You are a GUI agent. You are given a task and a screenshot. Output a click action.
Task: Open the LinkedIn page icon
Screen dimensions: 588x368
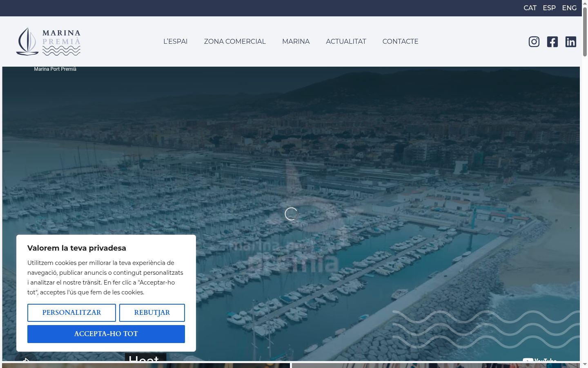[x=571, y=42]
